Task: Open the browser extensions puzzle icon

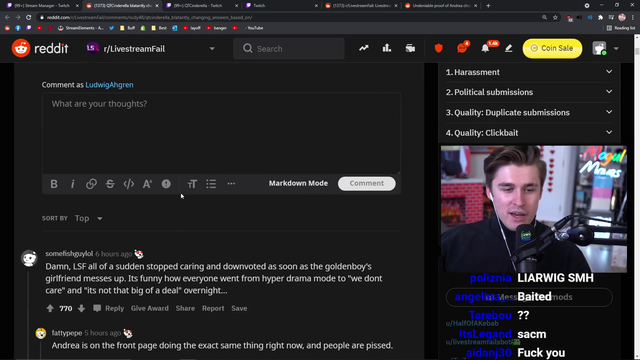Action: pos(600,17)
